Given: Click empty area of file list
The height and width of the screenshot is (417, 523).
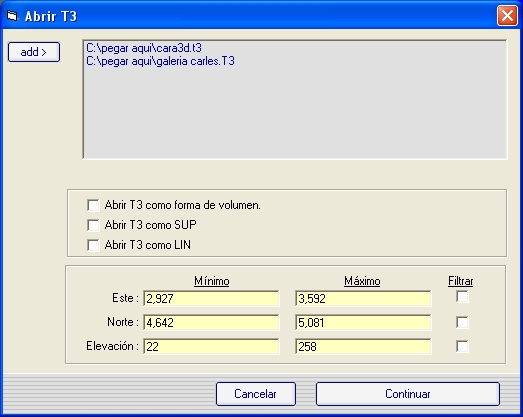Looking at the screenshot, I should coord(295,113).
